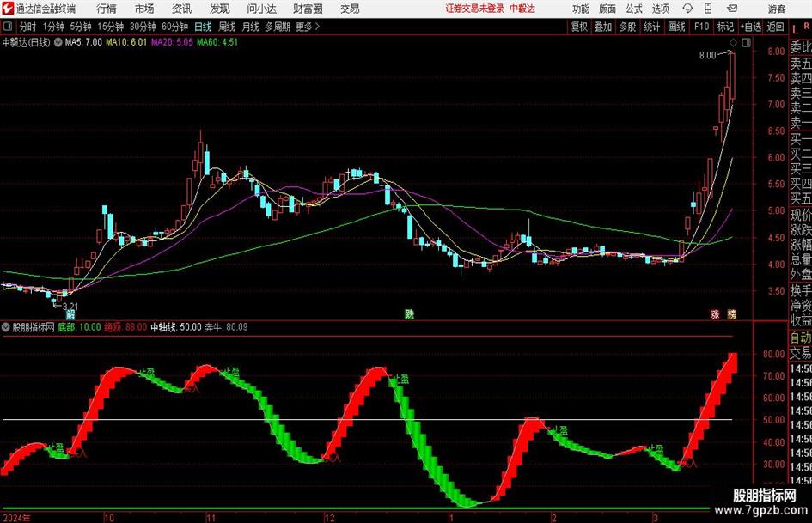The width and height of the screenshot is (812, 523).
Task: Click the R icon in right panel
Action: (806, 27)
